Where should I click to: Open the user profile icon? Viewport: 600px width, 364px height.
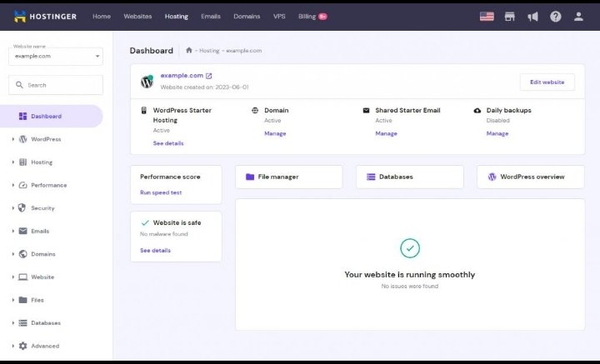click(578, 17)
